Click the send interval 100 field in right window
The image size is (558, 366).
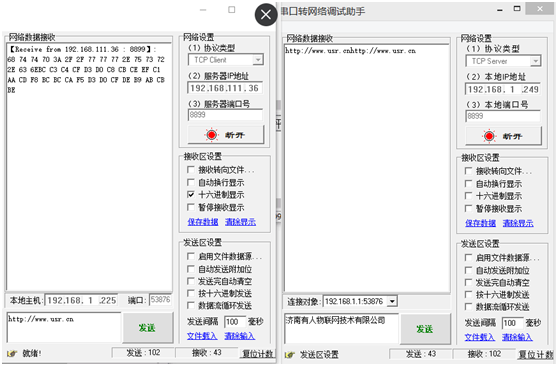pos(512,323)
